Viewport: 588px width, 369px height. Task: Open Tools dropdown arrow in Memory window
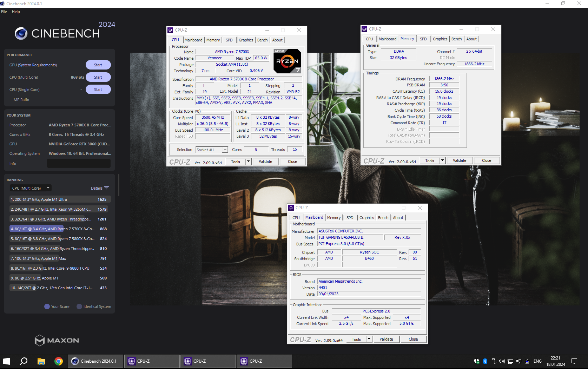point(442,160)
